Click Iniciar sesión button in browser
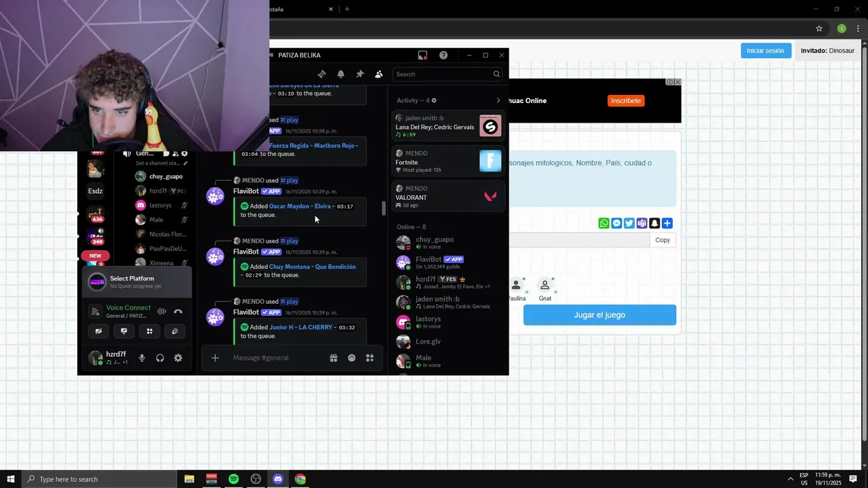 click(766, 51)
